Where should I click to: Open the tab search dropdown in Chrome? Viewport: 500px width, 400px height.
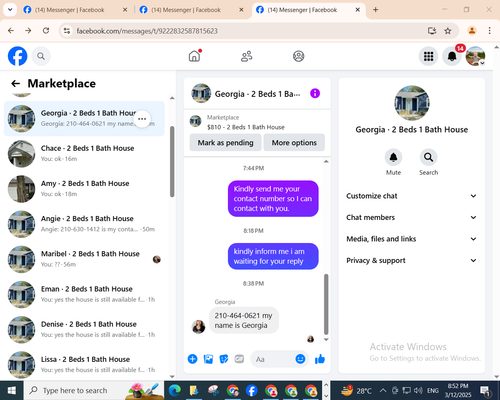[10, 10]
